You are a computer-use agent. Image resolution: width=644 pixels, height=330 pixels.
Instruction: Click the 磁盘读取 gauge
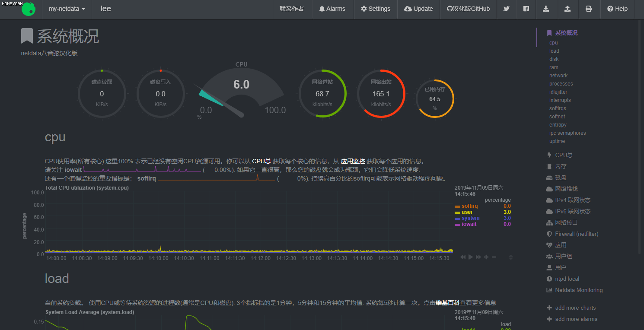102,93
